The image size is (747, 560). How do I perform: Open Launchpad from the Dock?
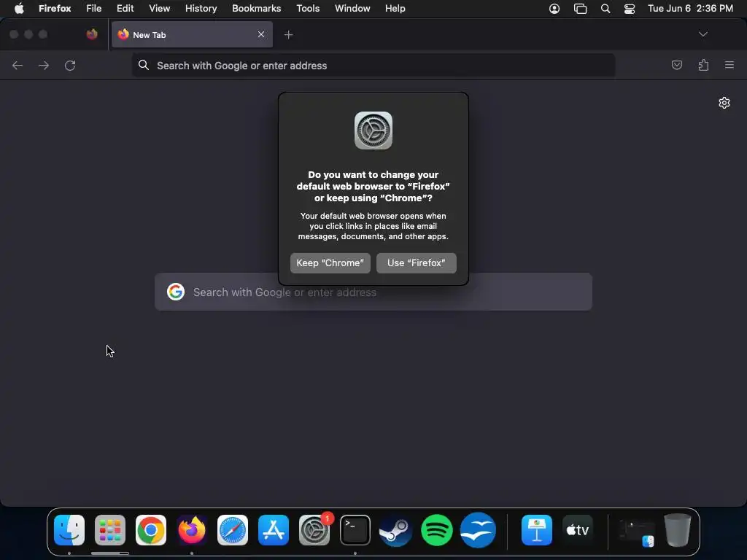click(110, 530)
